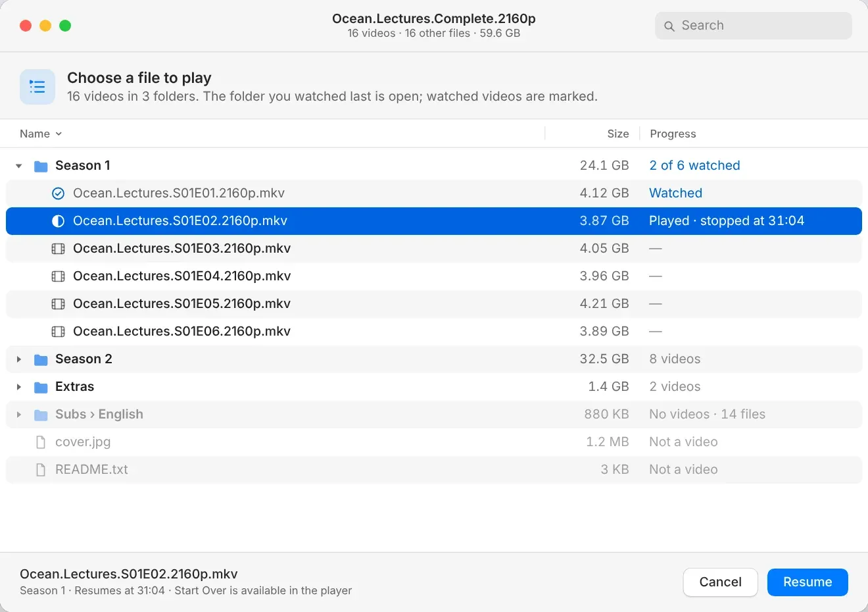Select the cover.jpg file name

(x=83, y=442)
